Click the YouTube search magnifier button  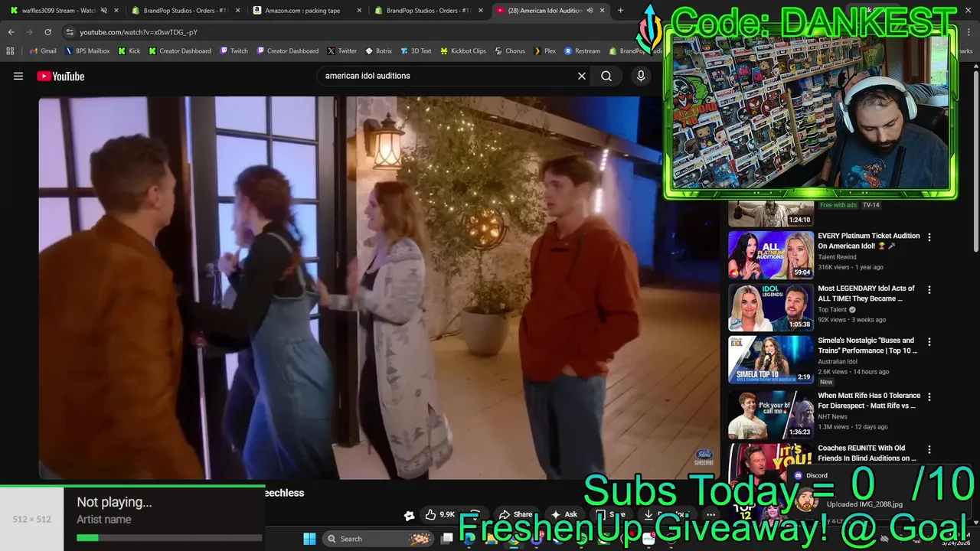(x=606, y=76)
